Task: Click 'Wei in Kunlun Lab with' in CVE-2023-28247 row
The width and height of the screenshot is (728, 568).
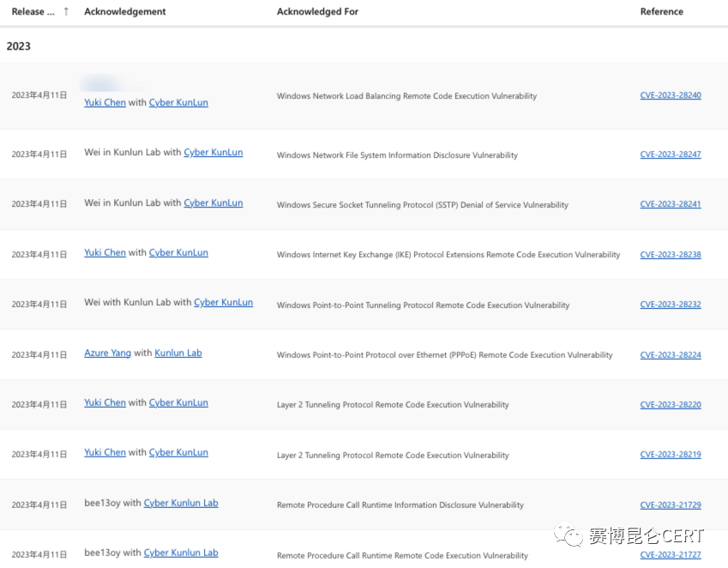Action: click(132, 153)
